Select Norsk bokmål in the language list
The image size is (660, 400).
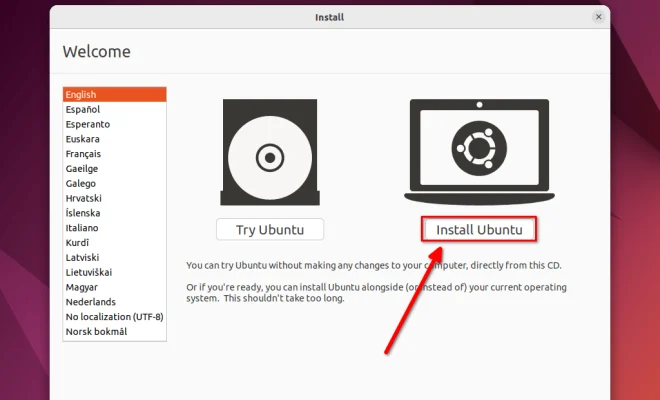[x=114, y=331]
